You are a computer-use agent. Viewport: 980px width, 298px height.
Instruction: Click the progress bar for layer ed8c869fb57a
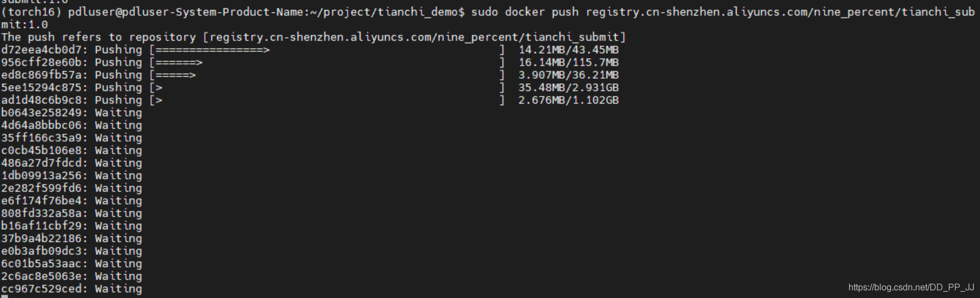click(x=327, y=75)
